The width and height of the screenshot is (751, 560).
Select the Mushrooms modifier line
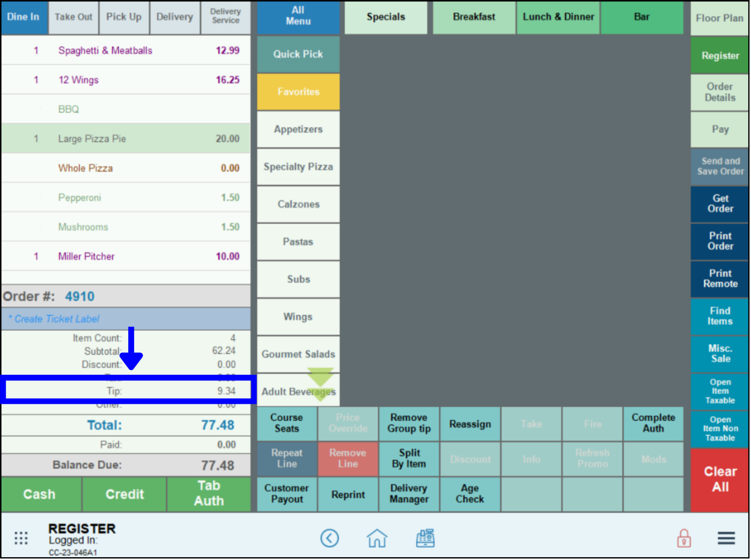125,227
